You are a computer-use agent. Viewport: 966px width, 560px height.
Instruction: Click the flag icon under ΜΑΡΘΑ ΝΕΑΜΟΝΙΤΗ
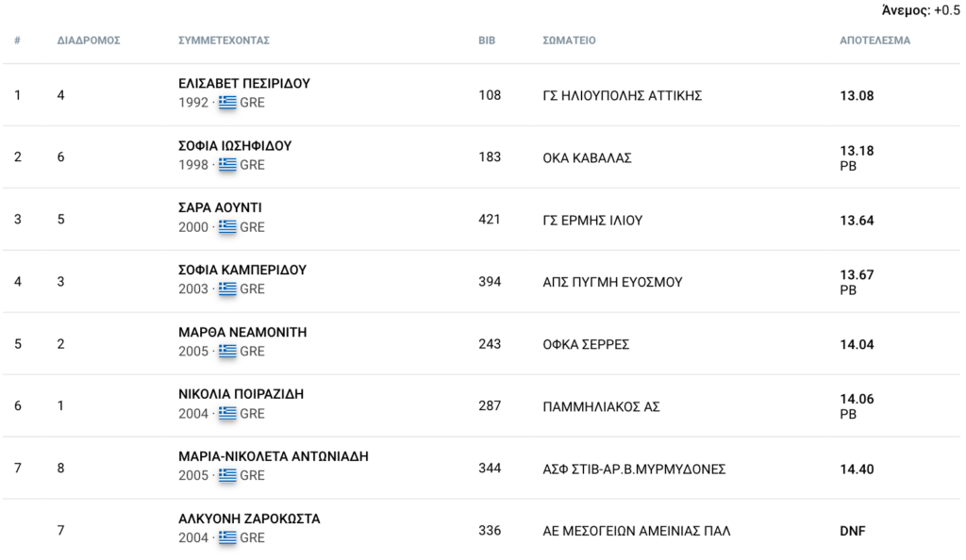pos(227,351)
